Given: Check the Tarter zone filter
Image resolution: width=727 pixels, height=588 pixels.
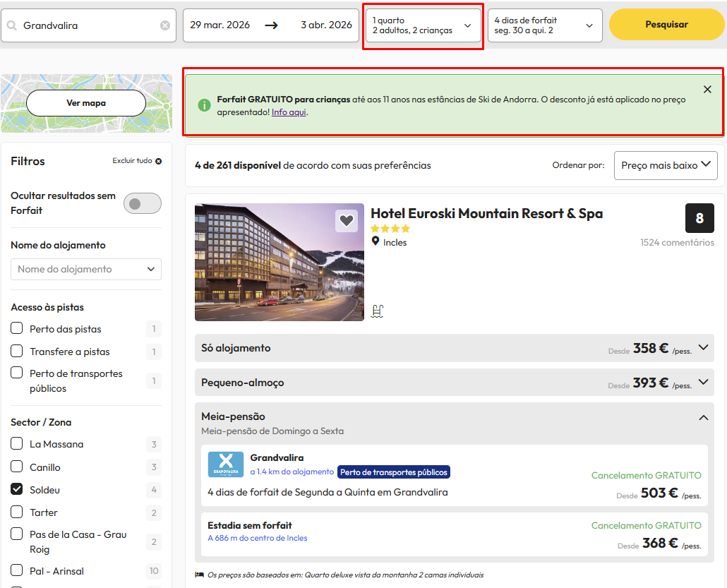Looking at the screenshot, I should [x=17, y=512].
